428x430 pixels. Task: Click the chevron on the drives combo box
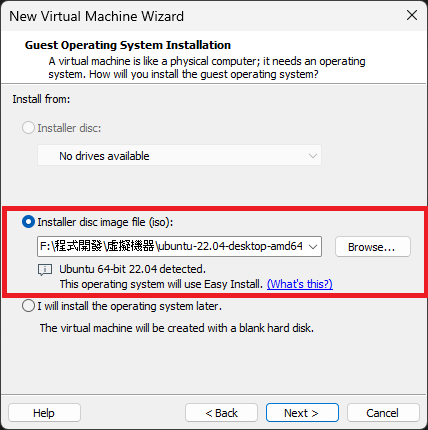312,156
